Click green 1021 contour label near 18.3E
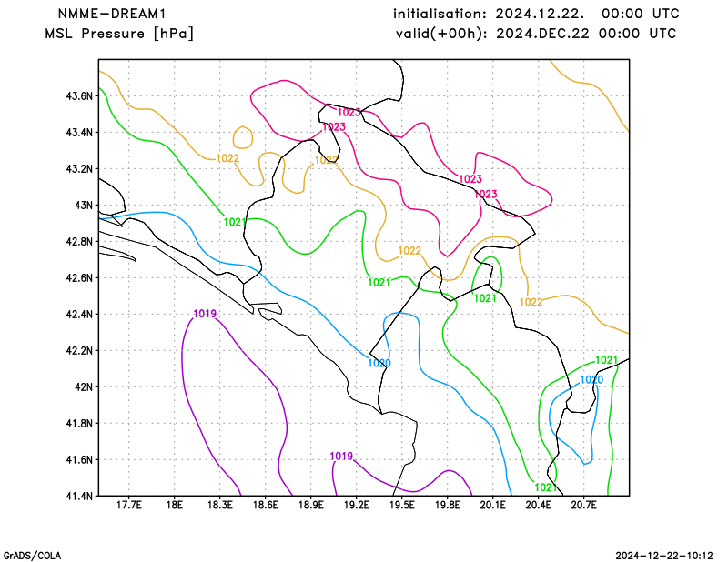 click(236, 222)
